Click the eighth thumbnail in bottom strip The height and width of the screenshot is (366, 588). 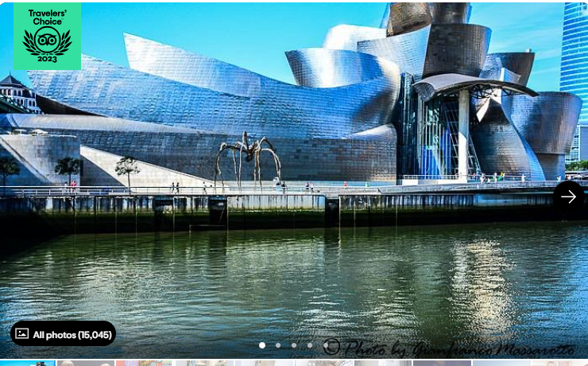point(442,363)
